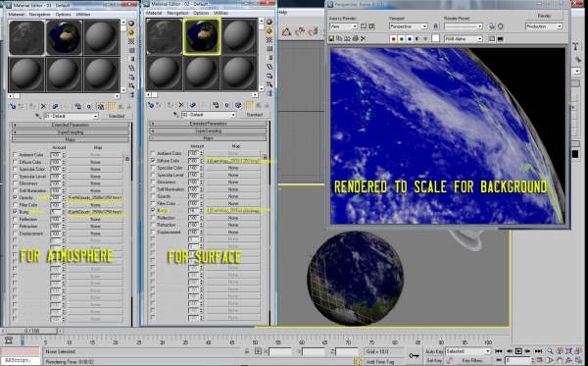Image resolution: width=588 pixels, height=366 pixels.
Task: Click Diffuse Color EarthMap button in Editor 02
Action: coord(233,161)
